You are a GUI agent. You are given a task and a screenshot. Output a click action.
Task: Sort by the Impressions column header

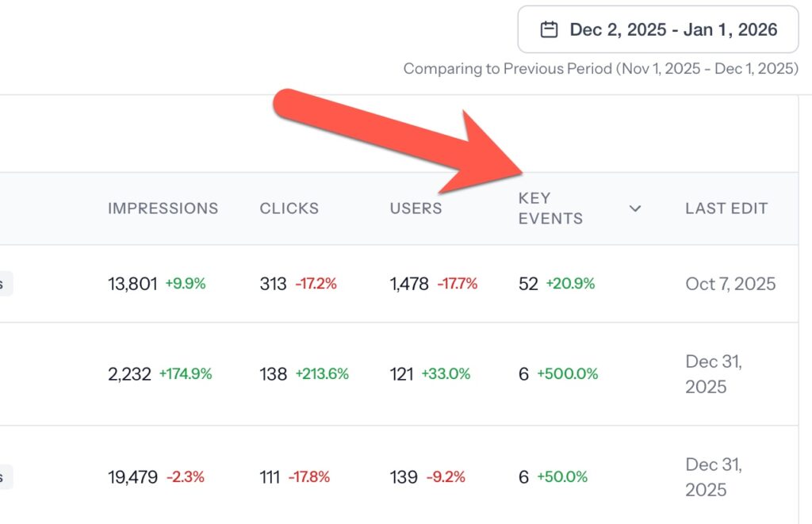[163, 208]
